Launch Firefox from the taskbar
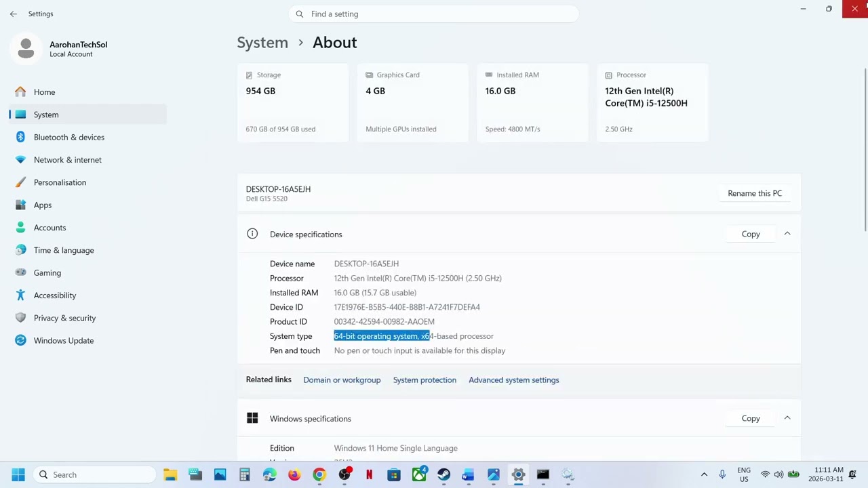The height and width of the screenshot is (488, 868). click(294, 474)
